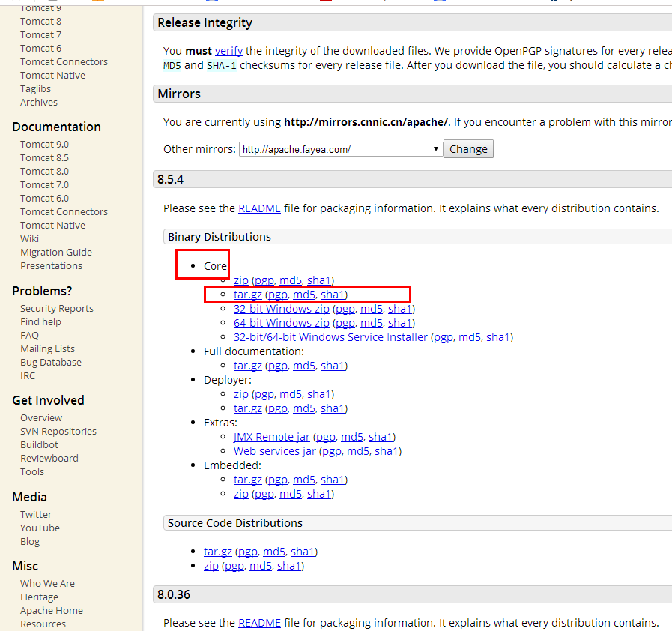Open the Resources sidebar link
Screen dimensions: 672x631
(x=43, y=624)
